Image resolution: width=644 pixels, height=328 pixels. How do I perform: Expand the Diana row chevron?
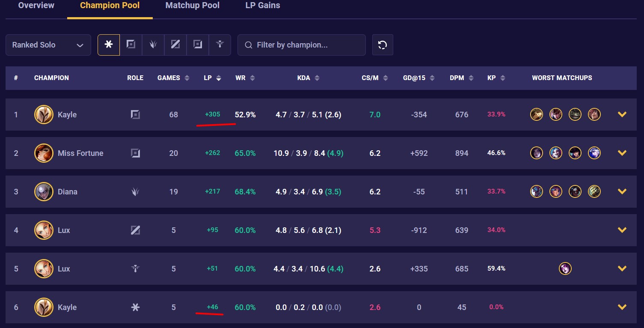(622, 191)
